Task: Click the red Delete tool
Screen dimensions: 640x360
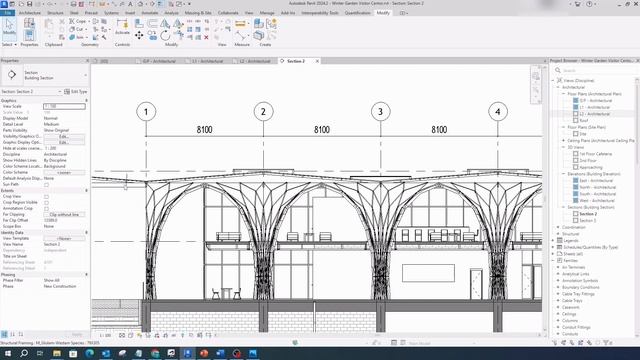Action: [x=206, y=37]
